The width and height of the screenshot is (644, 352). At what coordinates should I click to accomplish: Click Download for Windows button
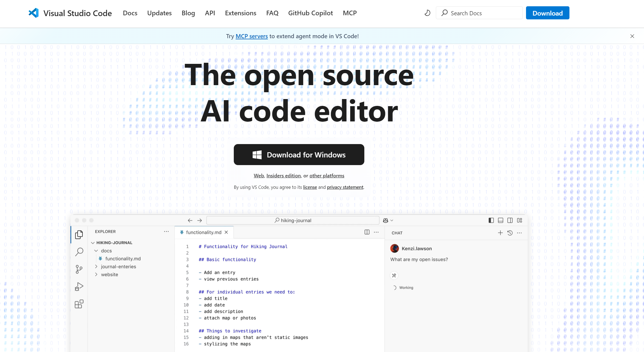pyautogui.click(x=299, y=155)
